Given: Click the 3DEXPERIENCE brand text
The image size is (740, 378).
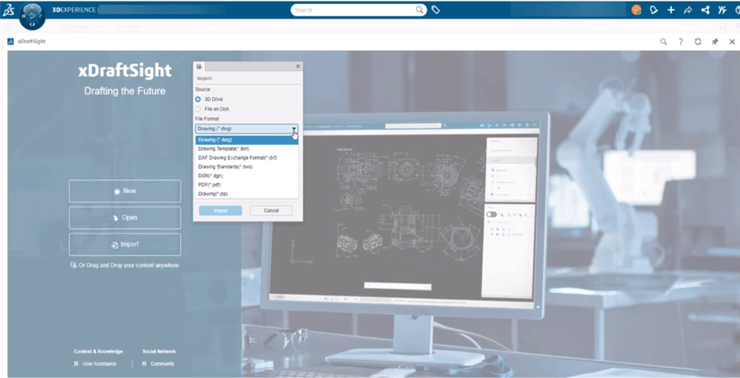Looking at the screenshot, I should point(74,10).
